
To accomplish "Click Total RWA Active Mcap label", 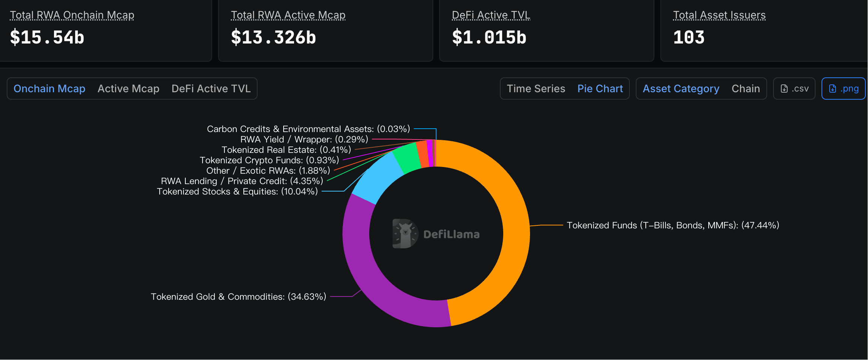I will tap(288, 15).
